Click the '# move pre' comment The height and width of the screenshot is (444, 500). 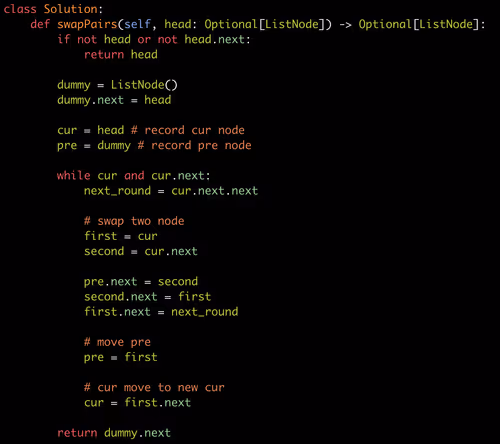pos(117,342)
